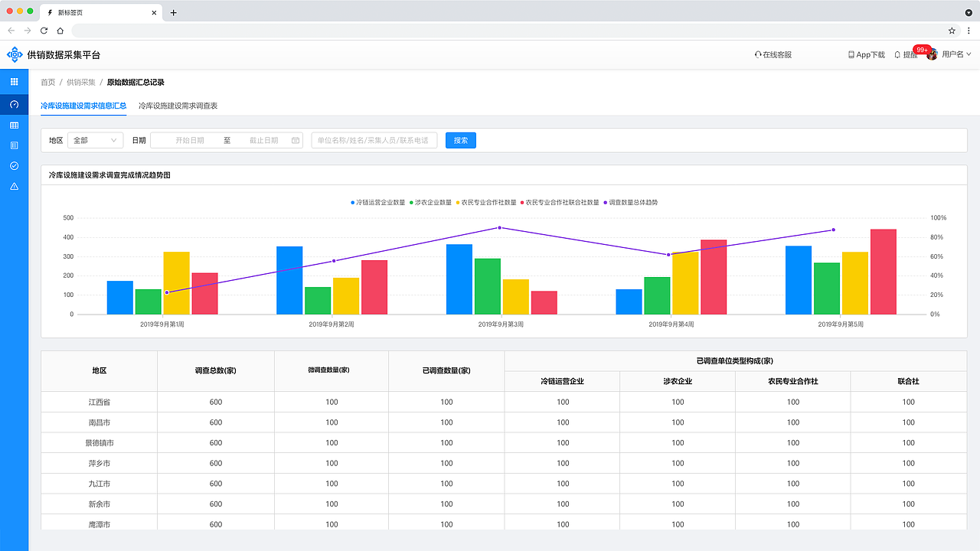The image size is (980, 551).
Task: Click the blue bar for 2019年9月第1周
Action: tap(120, 298)
